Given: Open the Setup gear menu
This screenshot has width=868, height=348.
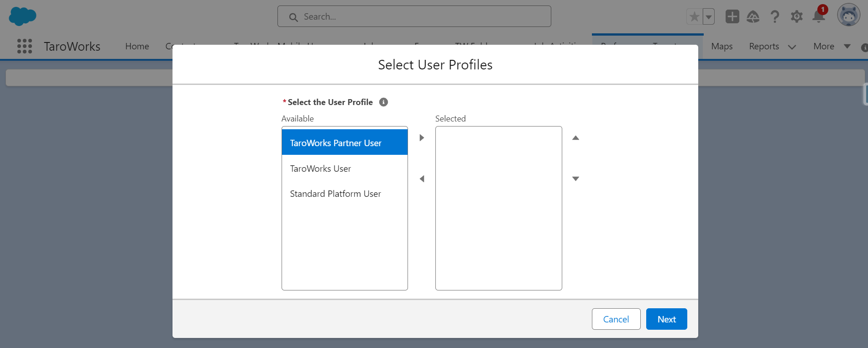Looking at the screenshot, I should [797, 17].
